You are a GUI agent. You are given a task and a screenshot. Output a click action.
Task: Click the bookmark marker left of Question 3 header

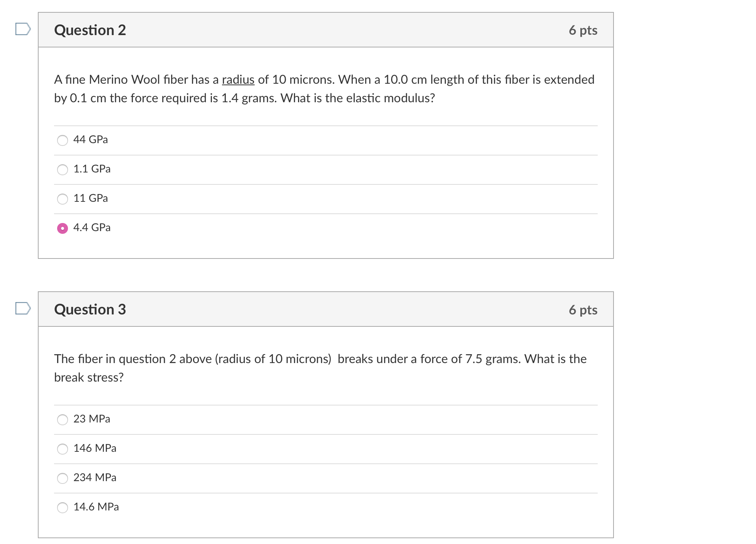pyautogui.click(x=23, y=309)
